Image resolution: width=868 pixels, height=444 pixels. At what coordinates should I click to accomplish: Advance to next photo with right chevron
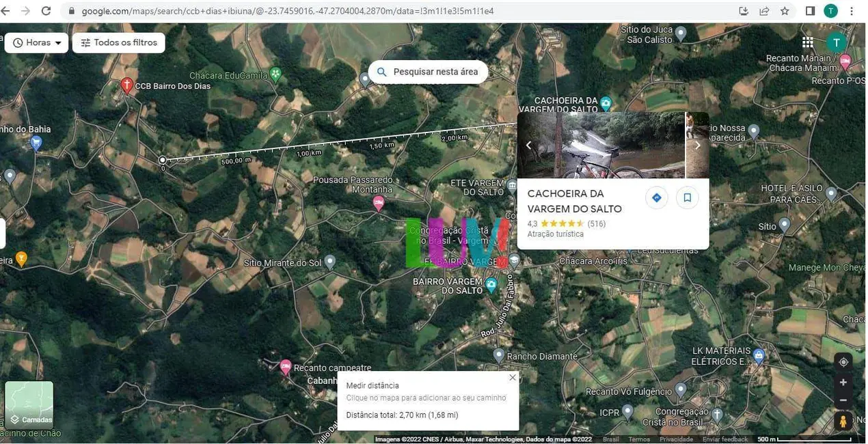point(697,145)
